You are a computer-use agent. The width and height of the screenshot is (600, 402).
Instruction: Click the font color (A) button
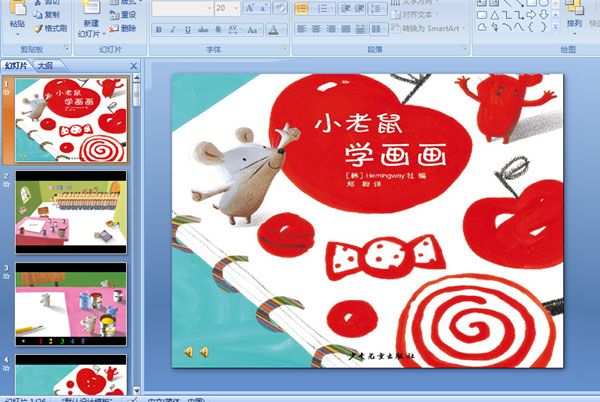(x=273, y=30)
